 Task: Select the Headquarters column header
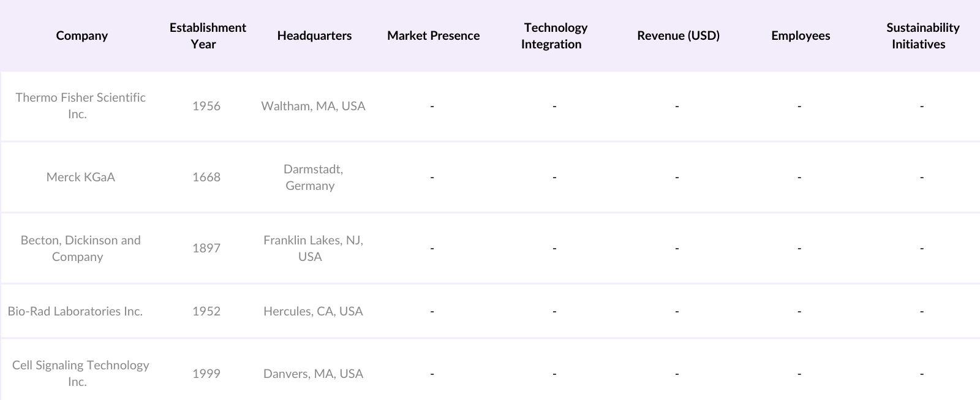coord(314,36)
